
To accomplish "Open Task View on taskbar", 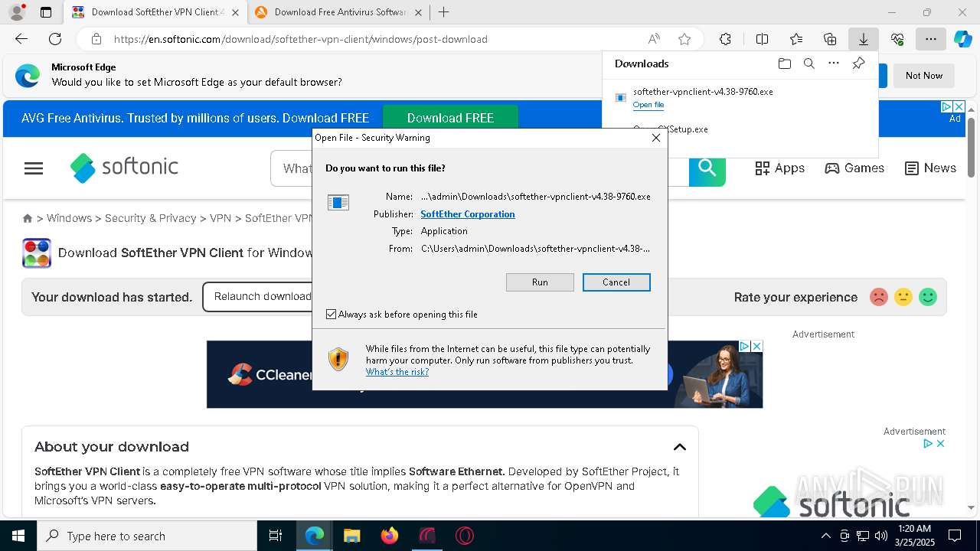I will 276,536.
